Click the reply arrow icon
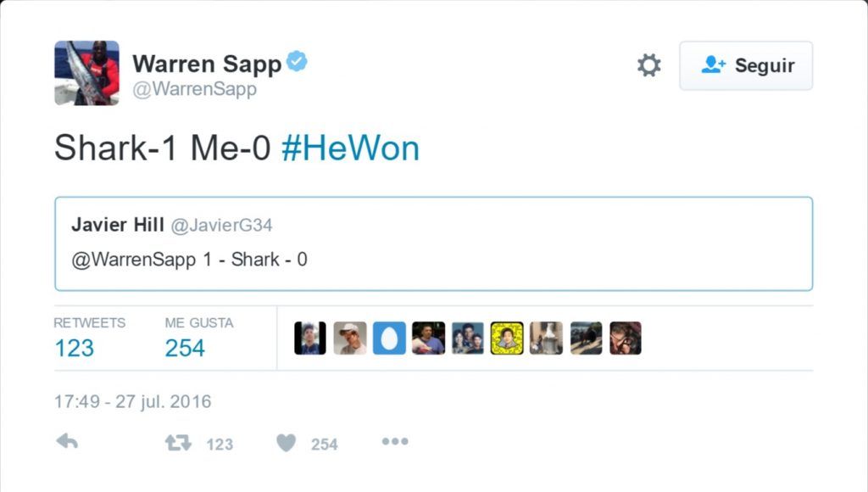 (67, 441)
